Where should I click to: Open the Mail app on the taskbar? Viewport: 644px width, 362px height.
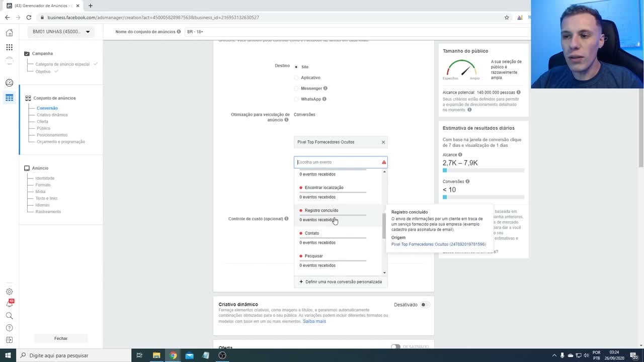pyautogui.click(x=189, y=355)
